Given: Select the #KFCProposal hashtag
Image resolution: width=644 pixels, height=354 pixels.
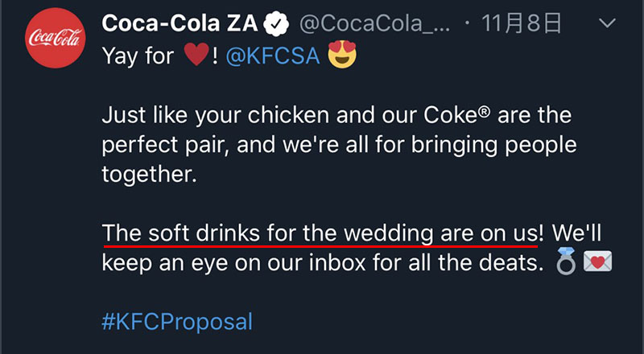Looking at the screenshot, I should pos(177,322).
